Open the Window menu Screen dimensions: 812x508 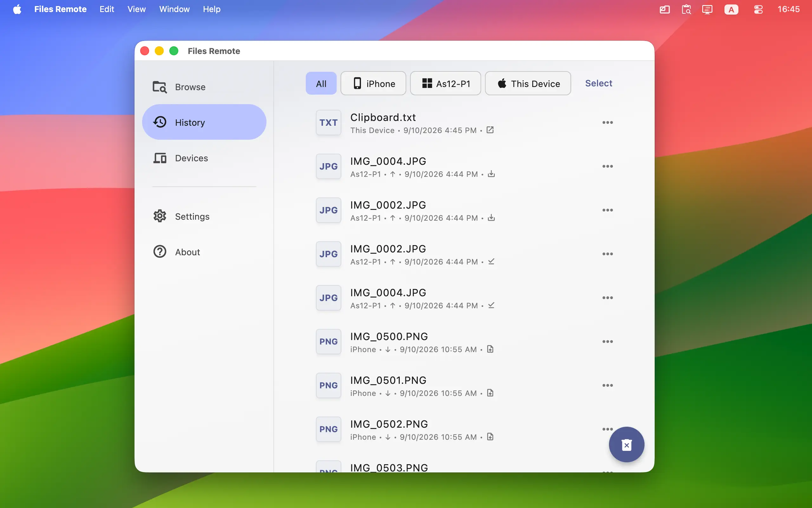[x=174, y=9]
